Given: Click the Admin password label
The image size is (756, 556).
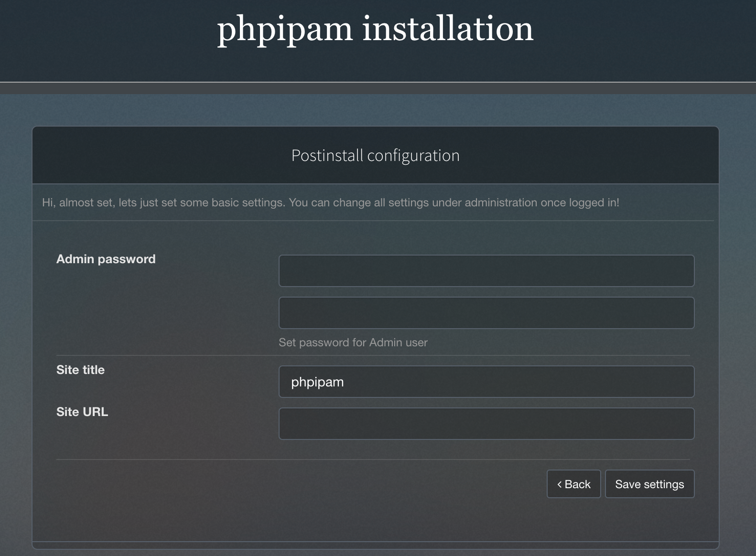Looking at the screenshot, I should click(106, 259).
